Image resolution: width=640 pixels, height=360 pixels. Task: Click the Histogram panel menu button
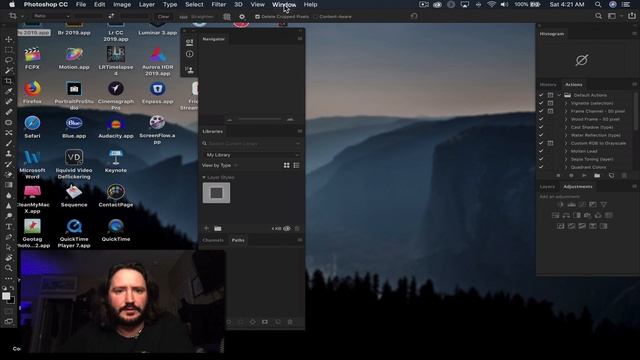tap(634, 33)
